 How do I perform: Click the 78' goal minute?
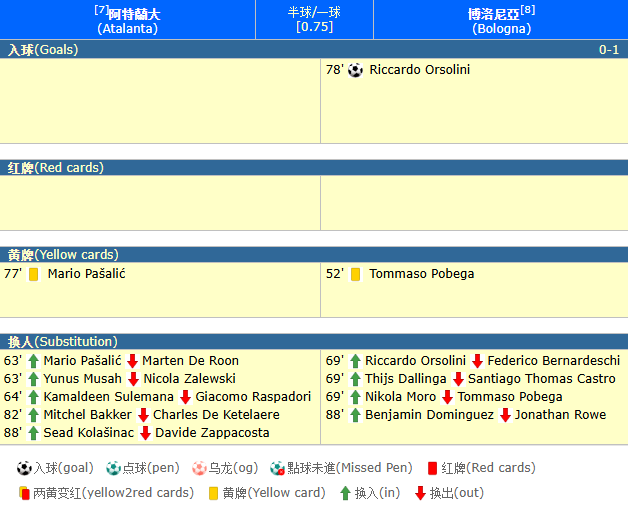334,70
